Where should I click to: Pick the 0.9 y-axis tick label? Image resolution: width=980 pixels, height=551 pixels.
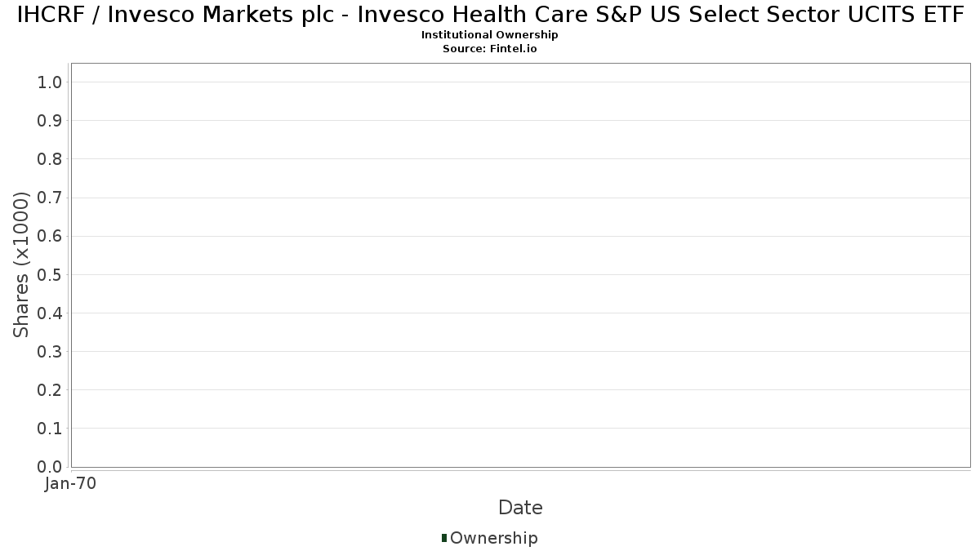point(50,121)
